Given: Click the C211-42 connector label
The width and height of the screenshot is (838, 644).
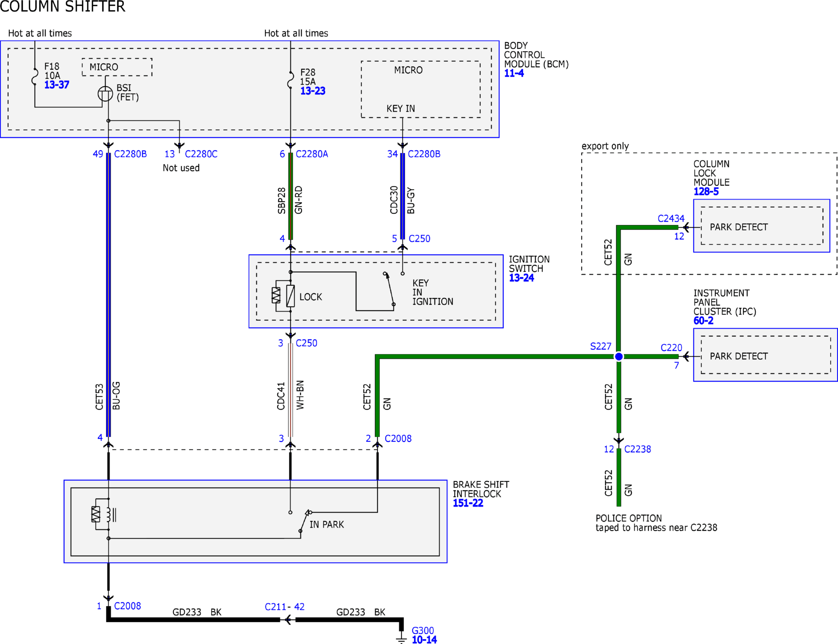Looking at the screenshot, I should 284,607.
